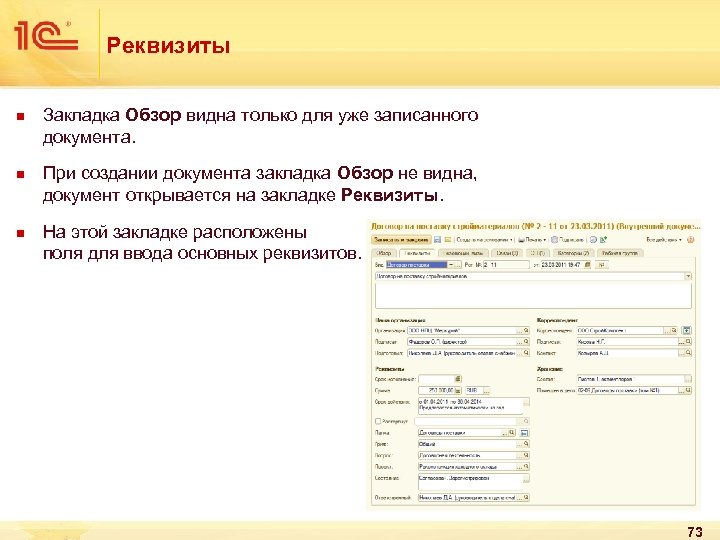The width and height of the screenshot is (720, 540).
Task: Click the document title field text
Action: pyautogui.click(x=530, y=276)
